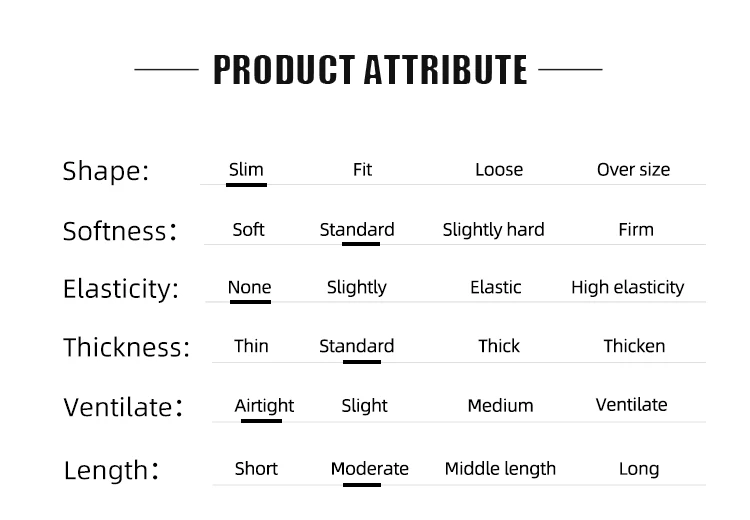
Task: Select the Slim shape option
Action: [x=246, y=169]
